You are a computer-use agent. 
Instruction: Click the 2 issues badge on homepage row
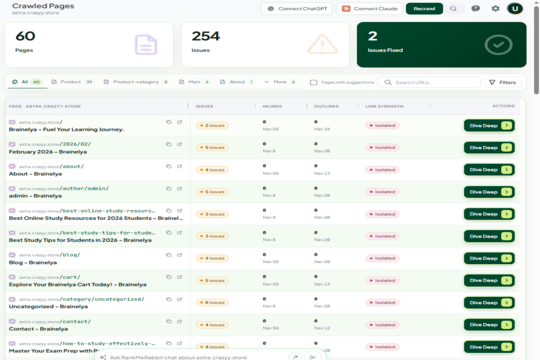coord(212,125)
